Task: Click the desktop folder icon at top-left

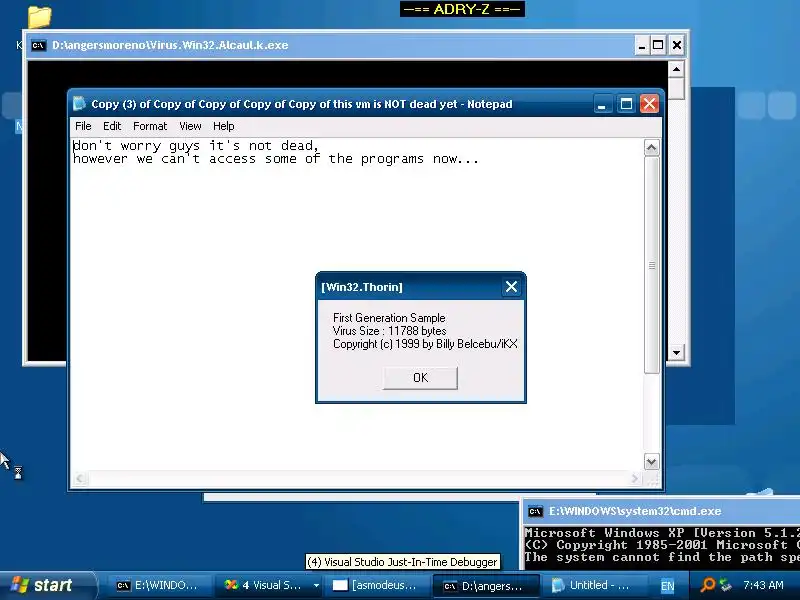Action: pyautogui.click(x=39, y=16)
